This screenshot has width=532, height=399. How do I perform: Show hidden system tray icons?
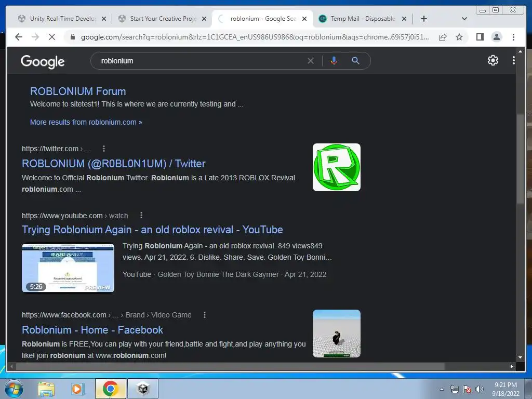pos(442,389)
